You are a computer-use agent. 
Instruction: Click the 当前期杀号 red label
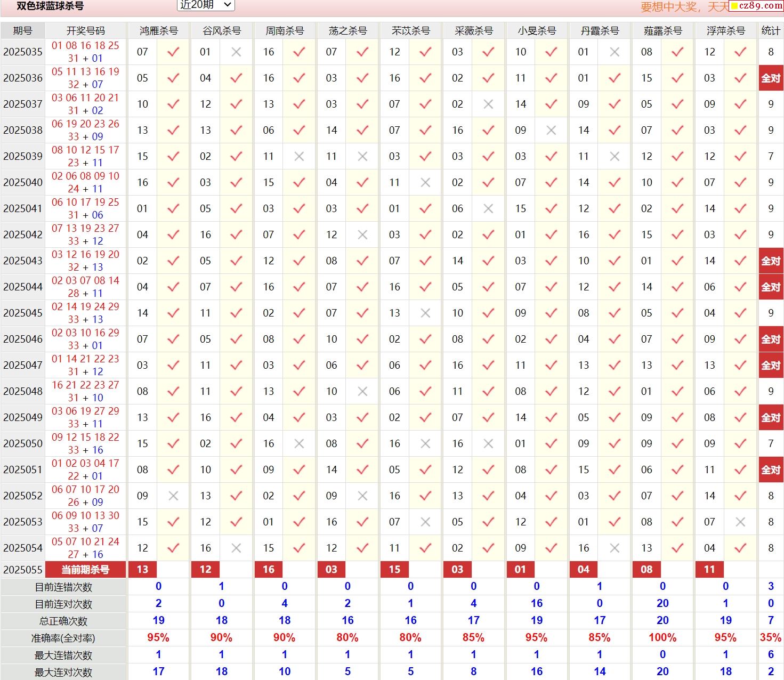(85, 570)
